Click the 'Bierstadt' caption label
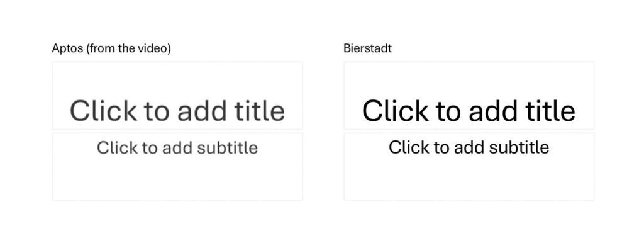 (x=367, y=48)
